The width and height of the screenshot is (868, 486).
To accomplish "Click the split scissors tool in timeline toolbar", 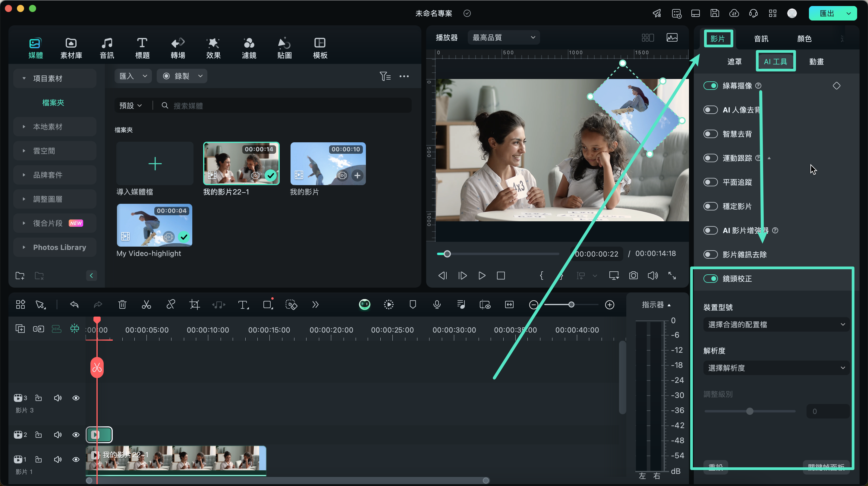I will [146, 305].
